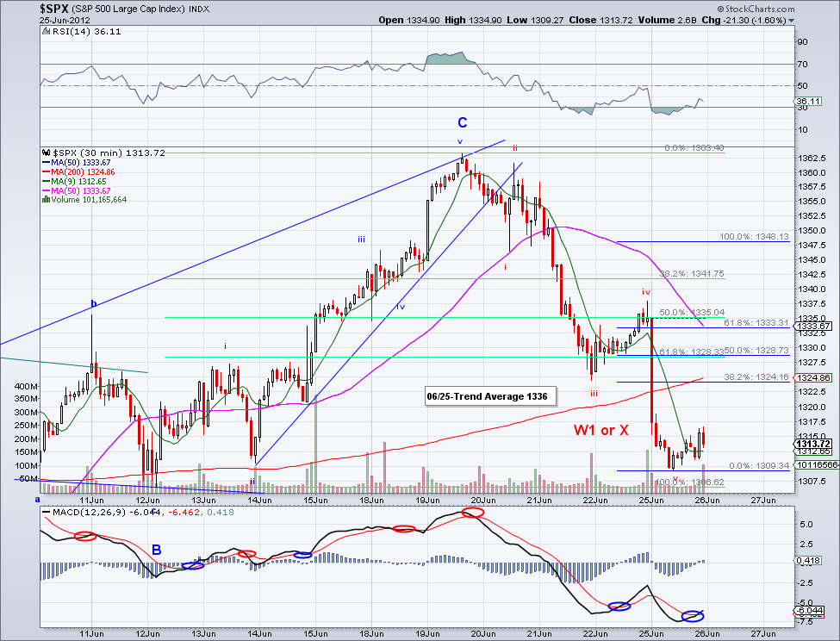The height and width of the screenshot is (641, 840).
Task: Click the 400M volume axis label
Action: tap(26, 386)
